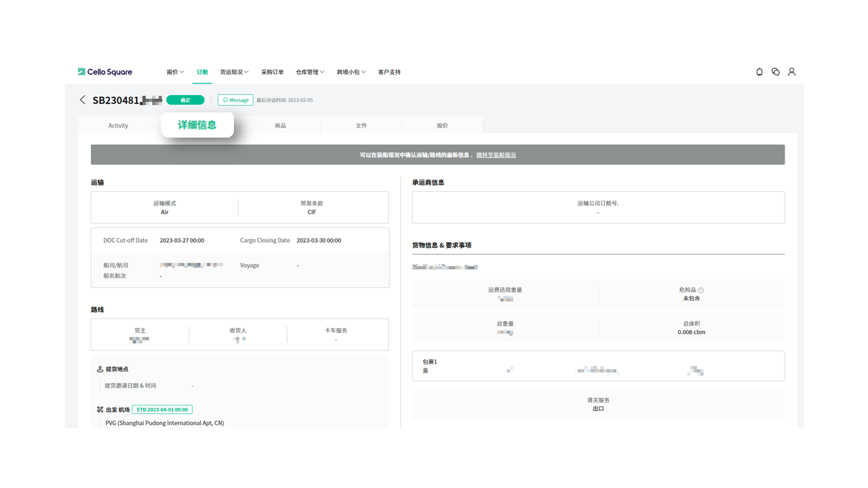Click the Message button

click(235, 100)
